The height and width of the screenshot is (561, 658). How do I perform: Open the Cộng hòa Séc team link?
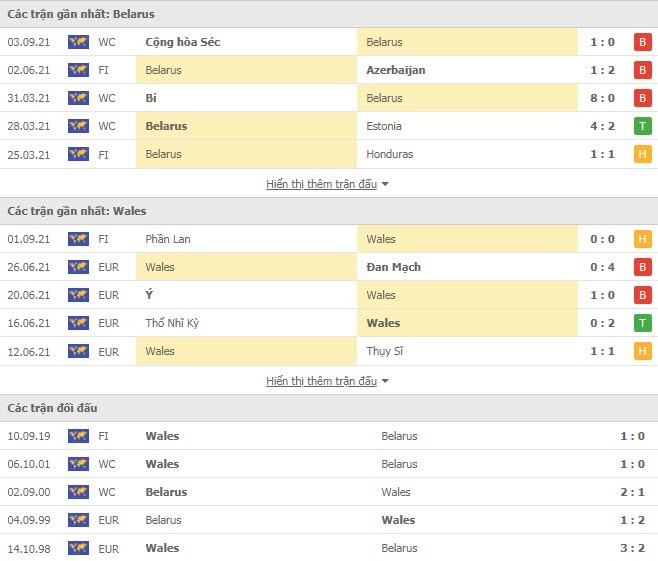pyautogui.click(x=183, y=42)
